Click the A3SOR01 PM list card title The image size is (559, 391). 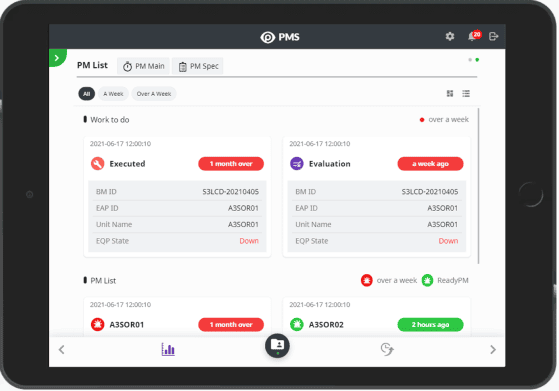(127, 325)
